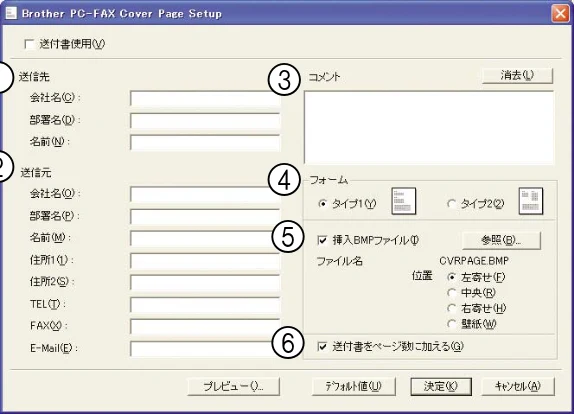
Task: Click the 送信元 section heading
Action: (x=36, y=172)
